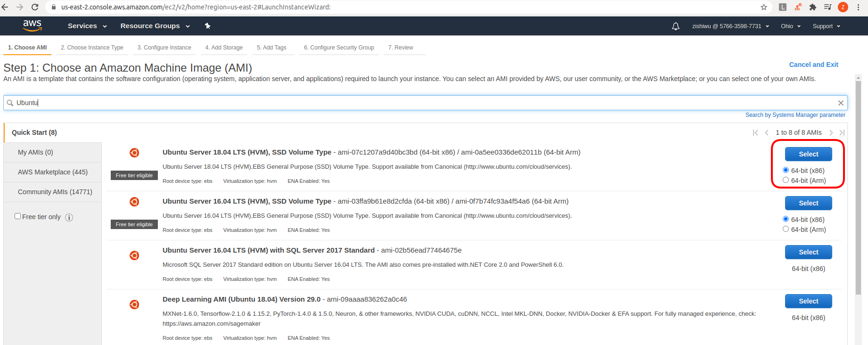This screenshot has width=868, height=345.
Task: Open the media control playlist icon
Action: pos(827,7)
